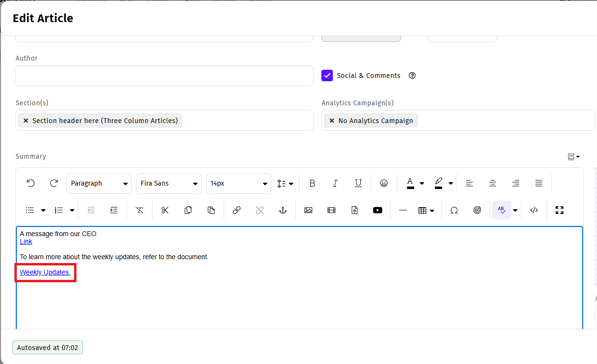Open the bullet list style menu arrow

43,210
